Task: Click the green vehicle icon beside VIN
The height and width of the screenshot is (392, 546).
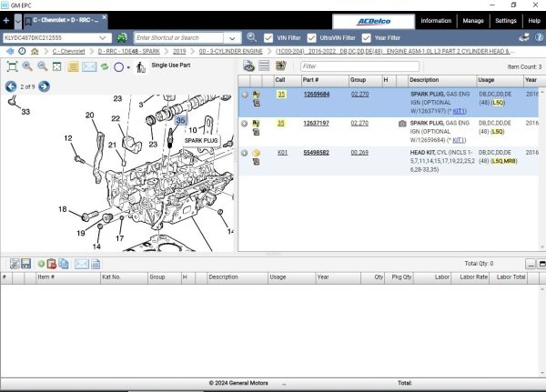Action: tap(122, 37)
